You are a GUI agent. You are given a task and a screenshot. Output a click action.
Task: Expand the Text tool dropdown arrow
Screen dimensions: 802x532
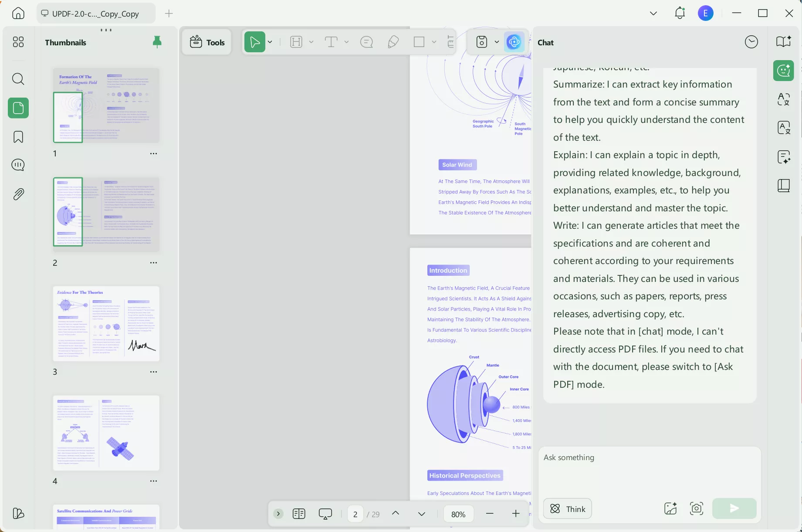346,42
